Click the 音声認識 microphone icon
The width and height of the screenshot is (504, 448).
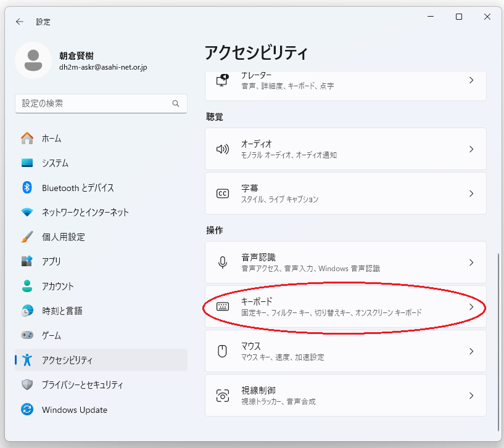click(223, 263)
